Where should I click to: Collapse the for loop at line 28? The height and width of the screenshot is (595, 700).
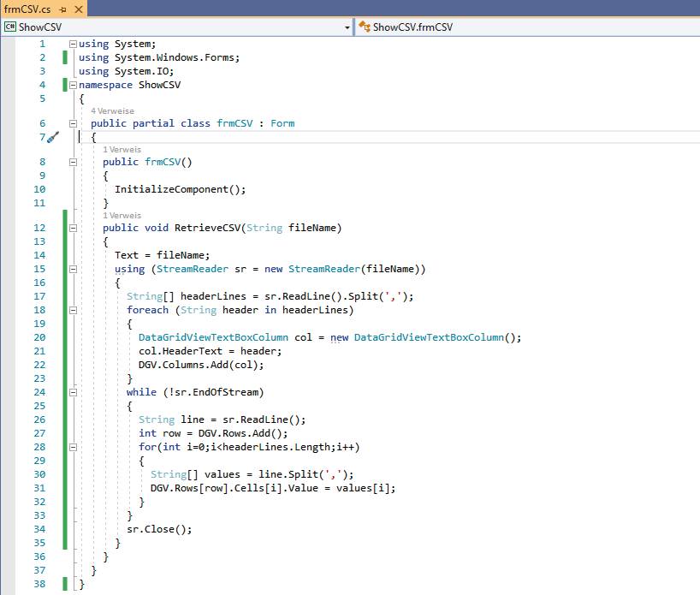(73, 448)
